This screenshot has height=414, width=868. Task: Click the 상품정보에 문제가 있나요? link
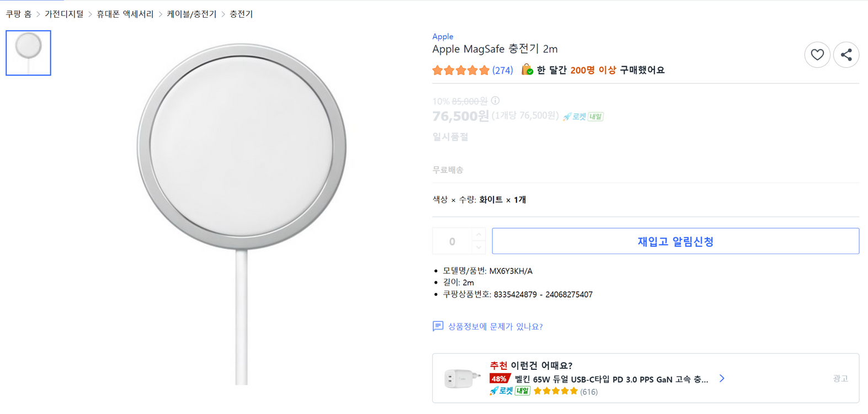coord(495,326)
